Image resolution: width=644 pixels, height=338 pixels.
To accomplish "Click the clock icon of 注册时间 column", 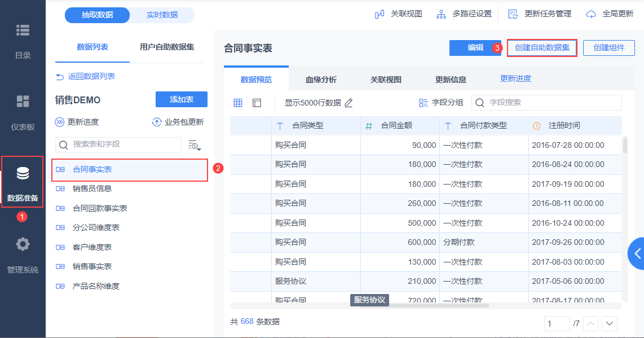I will pyautogui.click(x=536, y=126).
